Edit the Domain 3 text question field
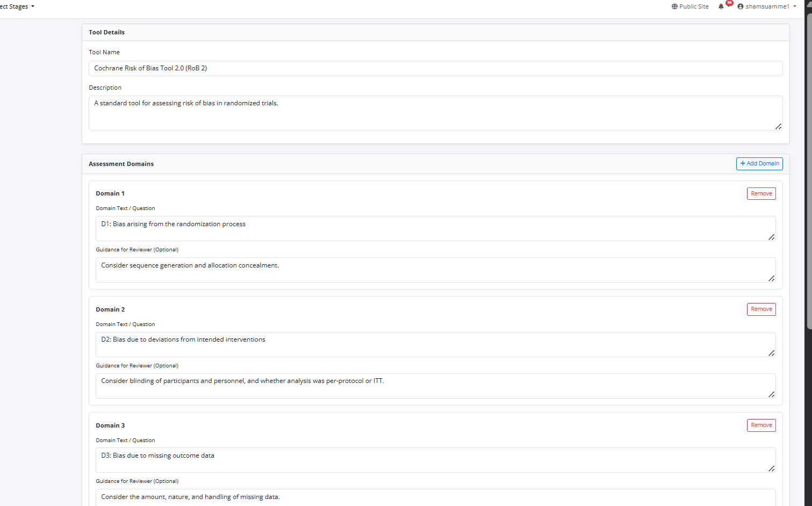Screen dimensions: 812x506 point(435,460)
